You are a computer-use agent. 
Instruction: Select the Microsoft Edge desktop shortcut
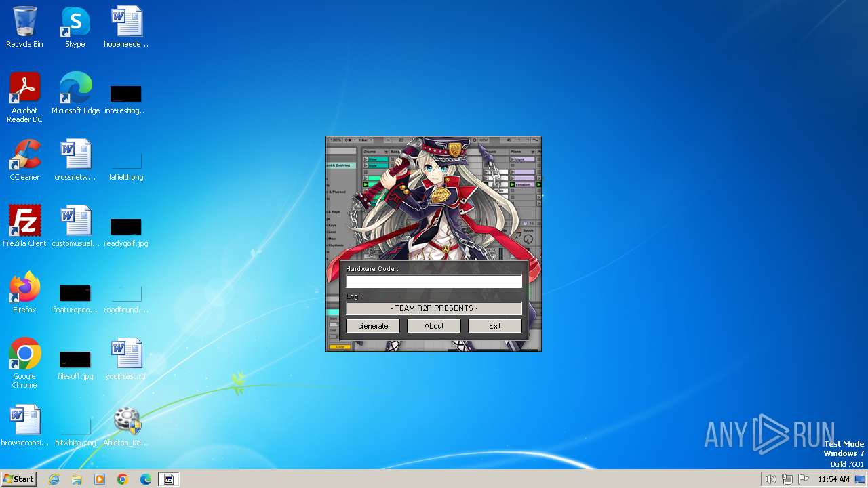75,94
